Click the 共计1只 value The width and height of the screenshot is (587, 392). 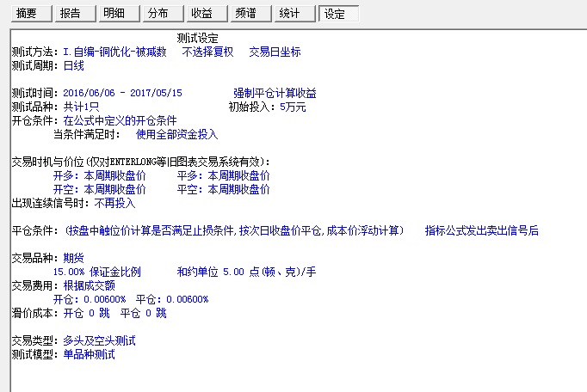click(x=81, y=107)
